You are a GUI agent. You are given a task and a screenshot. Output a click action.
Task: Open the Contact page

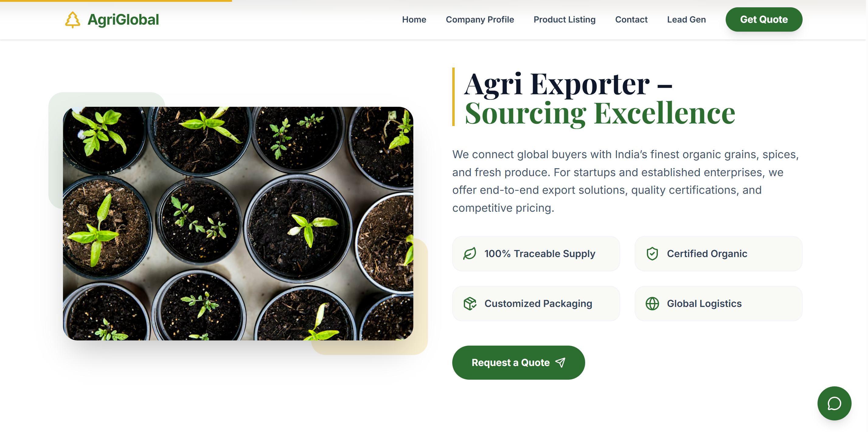[631, 19]
